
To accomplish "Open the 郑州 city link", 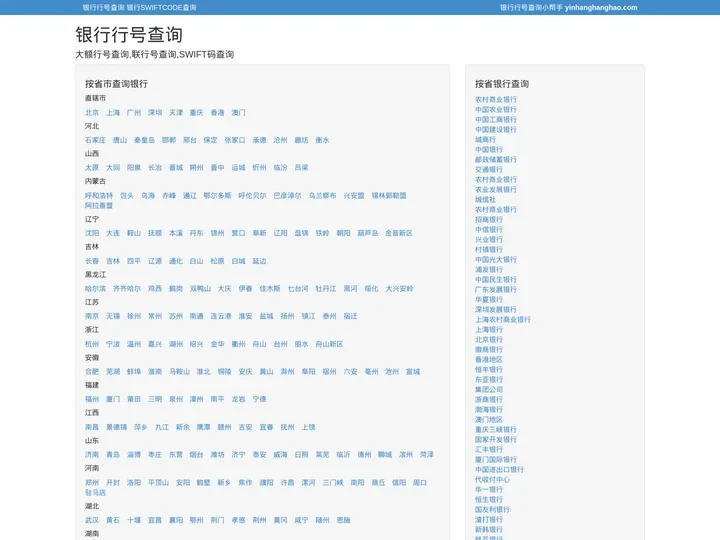I will pyautogui.click(x=92, y=483).
